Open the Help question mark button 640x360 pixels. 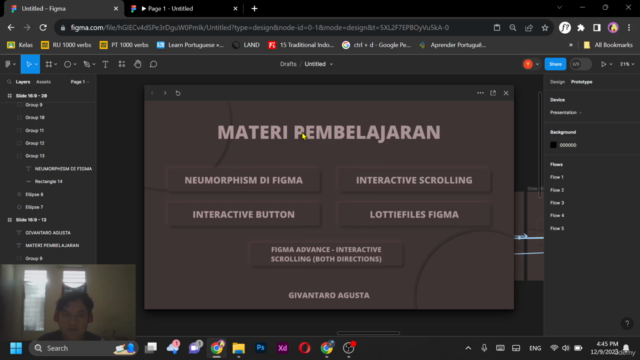pyautogui.click(x=627, y=324)
